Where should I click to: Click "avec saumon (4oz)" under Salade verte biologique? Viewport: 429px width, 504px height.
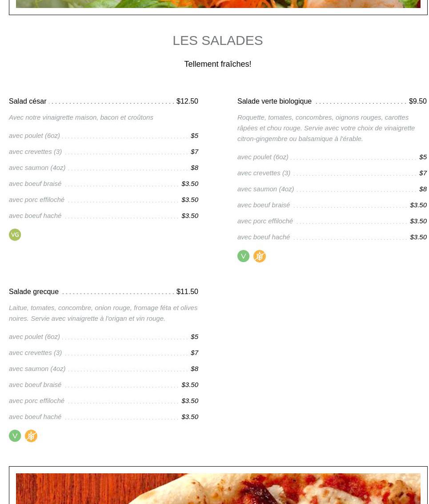[x=265, y=189]
